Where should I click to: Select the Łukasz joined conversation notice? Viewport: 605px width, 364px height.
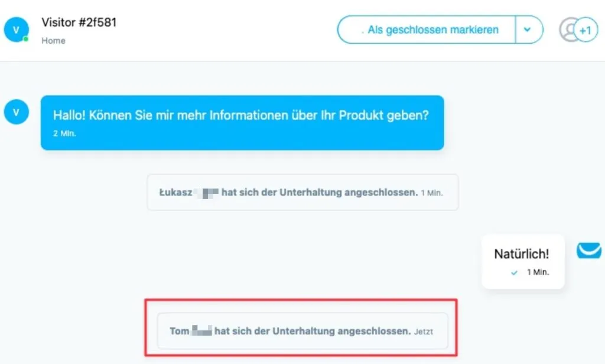[303, 192]
